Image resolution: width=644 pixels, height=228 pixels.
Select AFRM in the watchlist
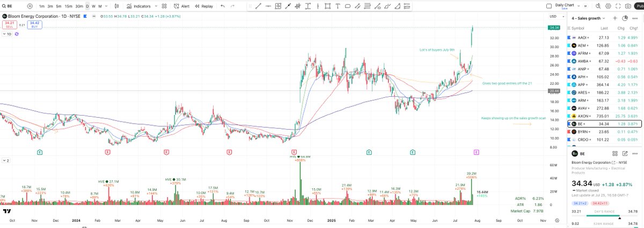603,53
